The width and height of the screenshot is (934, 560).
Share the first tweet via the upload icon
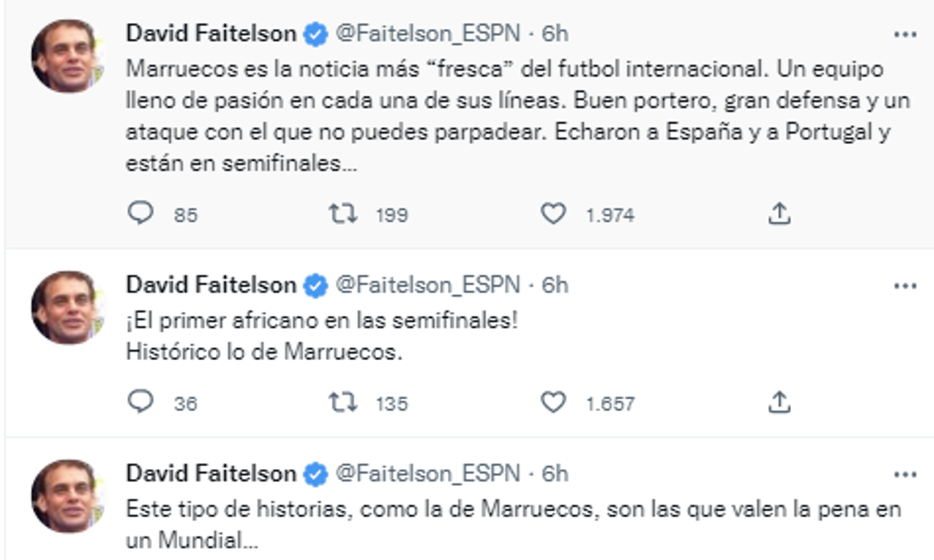tap(781, 215)
